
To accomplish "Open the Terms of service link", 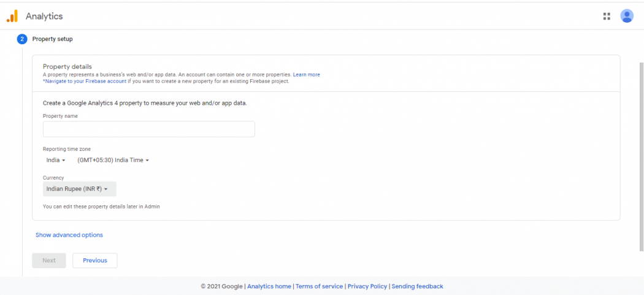I will [319, 286].
